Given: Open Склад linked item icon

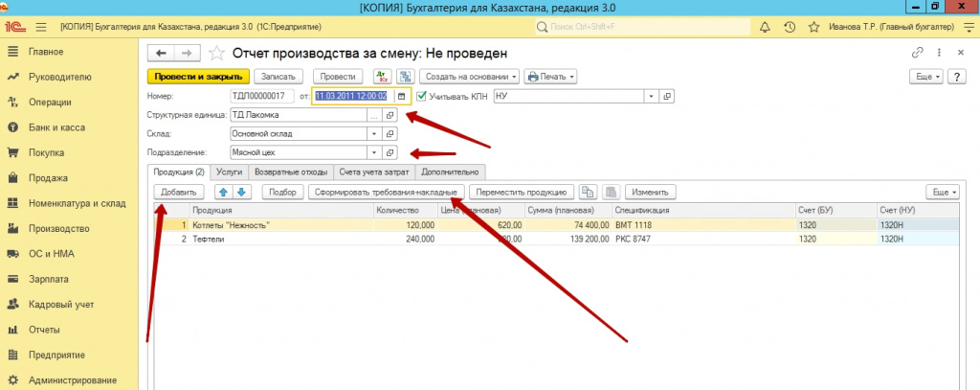Looking at the screenshot, I should [x=390, y=133].
